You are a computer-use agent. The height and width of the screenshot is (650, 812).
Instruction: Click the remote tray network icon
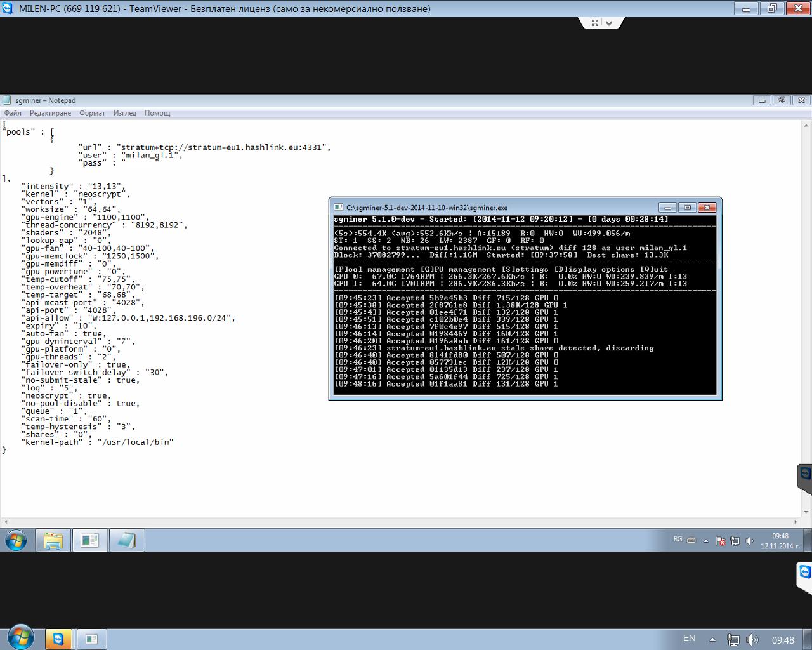[735, 541]
